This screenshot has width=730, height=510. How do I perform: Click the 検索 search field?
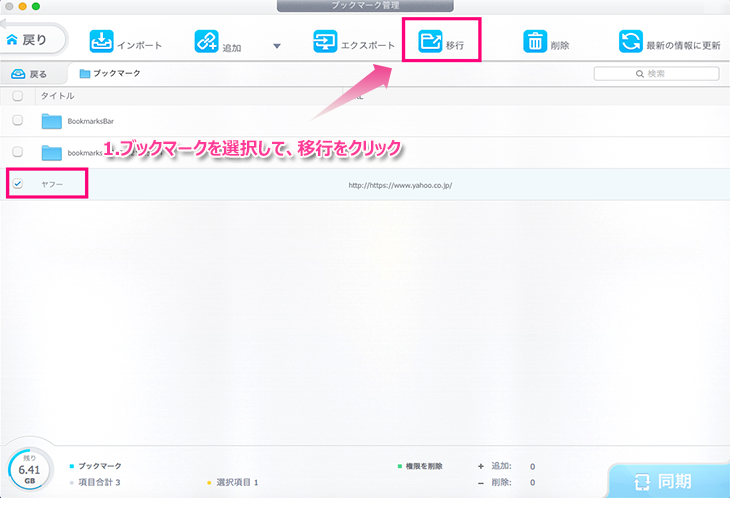tap(656, 74)
